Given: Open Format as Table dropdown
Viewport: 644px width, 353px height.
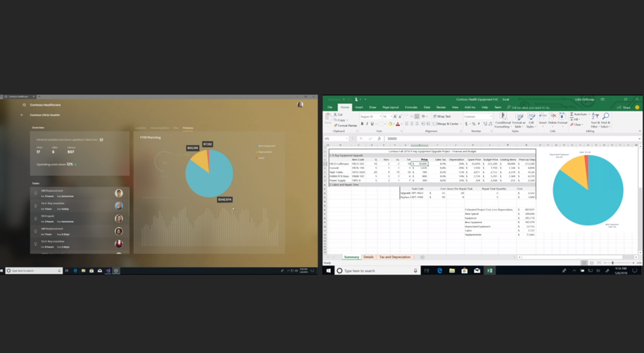Looking at the screenshot, I should 519,121.
